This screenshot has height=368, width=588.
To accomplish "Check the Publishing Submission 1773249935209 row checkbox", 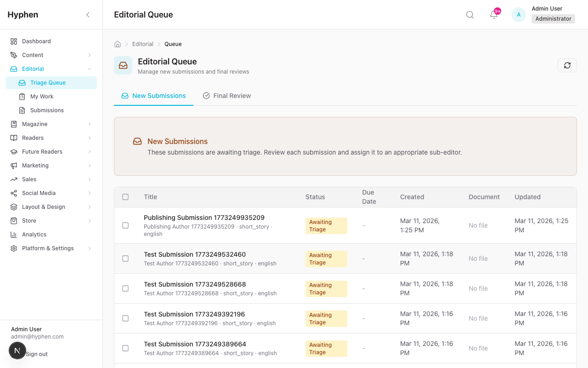I will click(125, 225).
